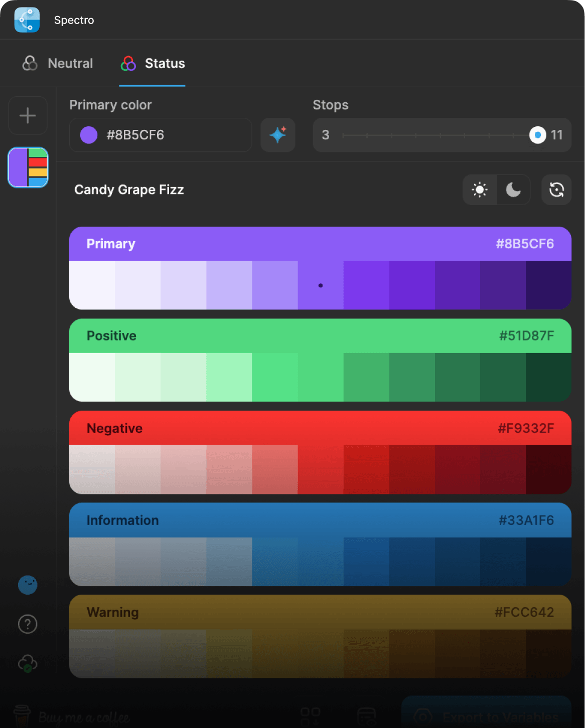This screenshot has height=728, width=585.
Task: Switch to light mode with the sun icon
Action: tap(480, 190)
